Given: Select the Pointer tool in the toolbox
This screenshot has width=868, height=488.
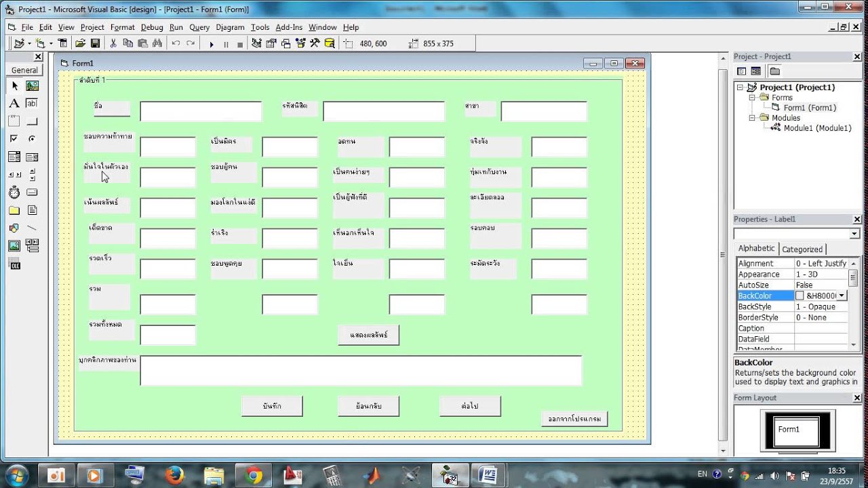Looking at the screenshot, I should tap(14, 86).
